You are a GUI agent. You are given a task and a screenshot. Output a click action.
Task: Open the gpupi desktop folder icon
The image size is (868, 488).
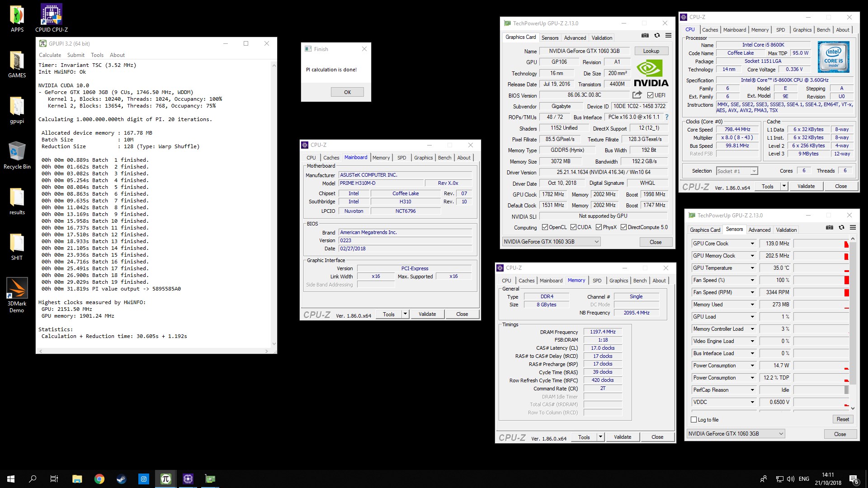click(17, 110)
